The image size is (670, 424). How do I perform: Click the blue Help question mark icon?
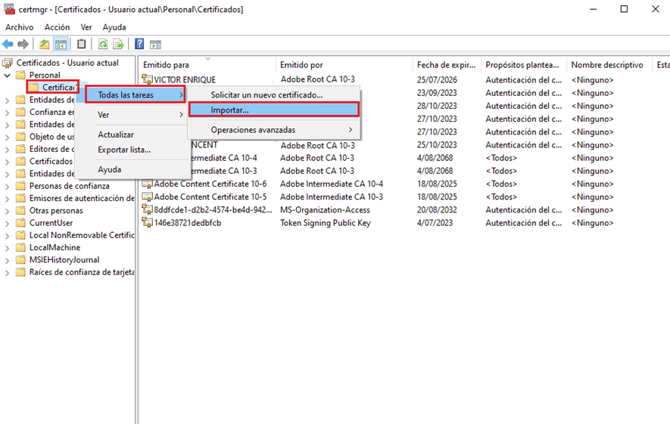pyautogui.click(x=139, y=44)
